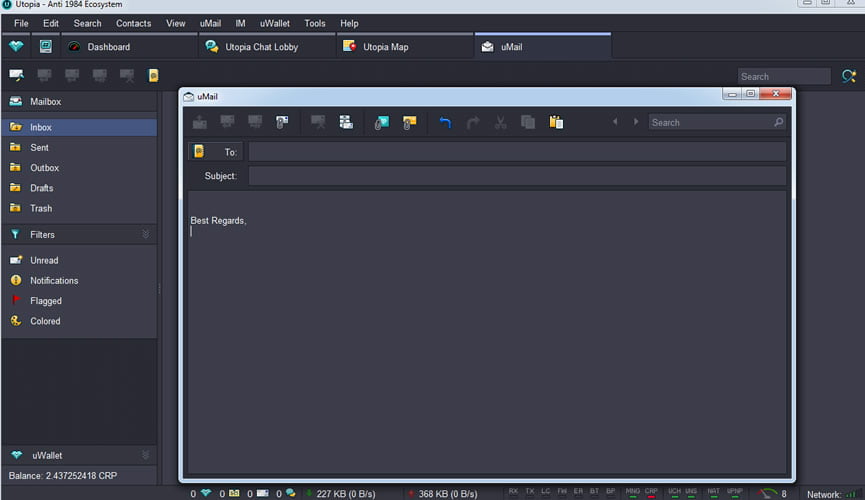Click the diamond uWallet icon in tab bar
This screenshot has width=865, height=500.
pos(16,46)
